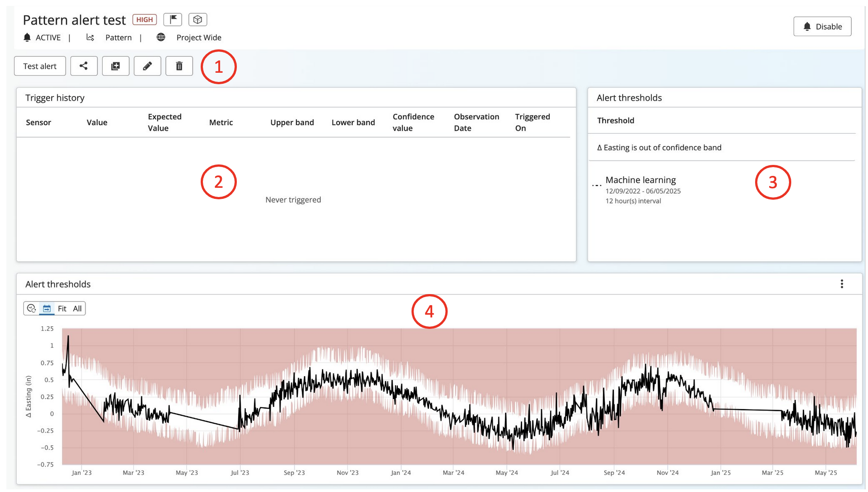Click the Pattern chart-line icon

pos(90,37)
